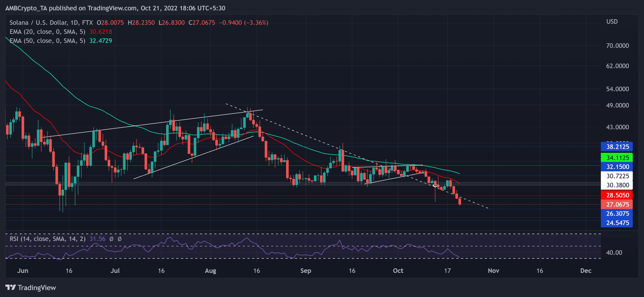Select the green 34.1125 price label
Image resolution: width=644 pixels, height=297 pixels.
click(616, 158)
